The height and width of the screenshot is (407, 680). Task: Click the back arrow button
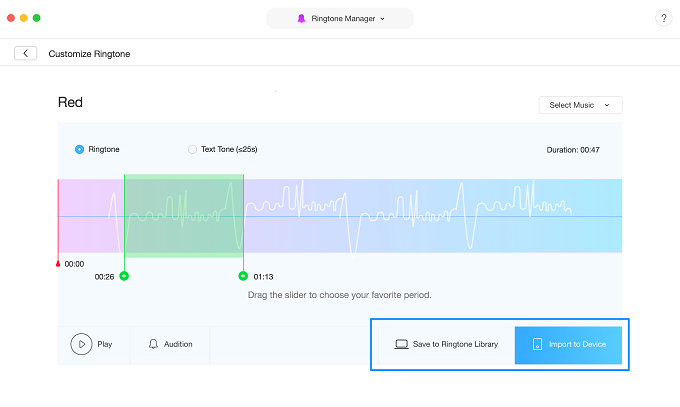(x=25, y=53)
